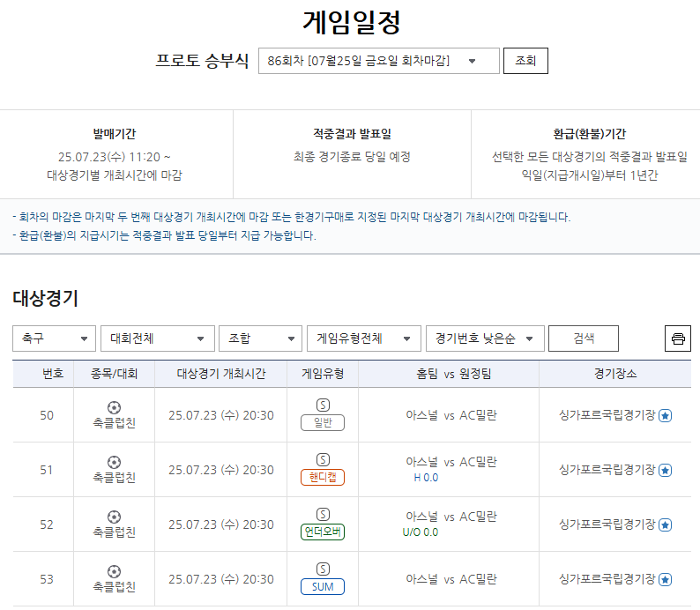This screenshot has width=700, height=610.
Task: Click star icon in match 52 venue
Action: pyautogui.click(x=666, y=524)
